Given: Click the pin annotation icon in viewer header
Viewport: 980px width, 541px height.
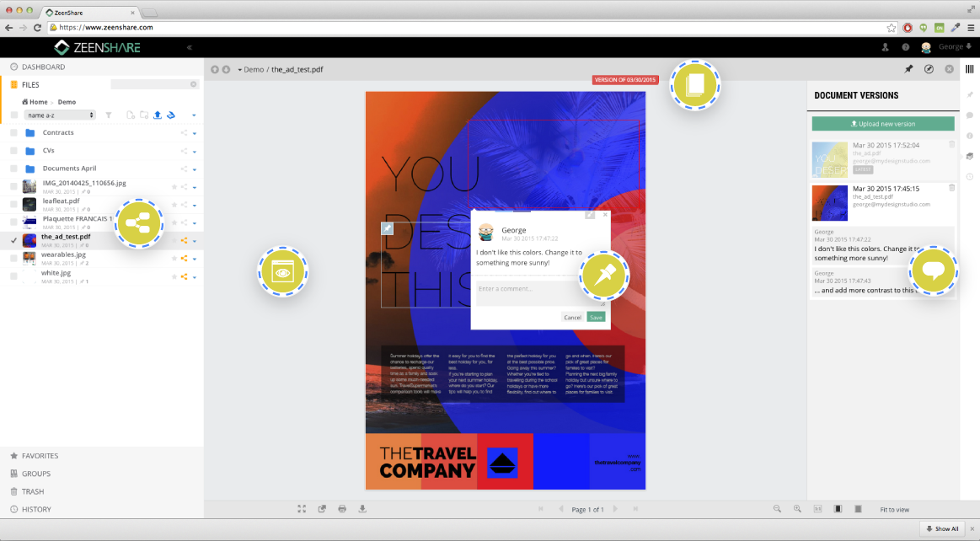Looking at the screenshot, I should (x=908, y=69).
